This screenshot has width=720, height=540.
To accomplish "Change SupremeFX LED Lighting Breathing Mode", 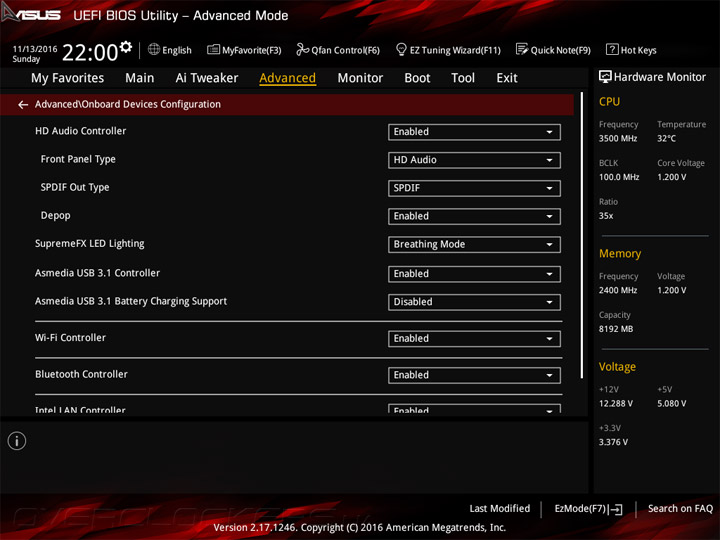I will tap(474, 245).
